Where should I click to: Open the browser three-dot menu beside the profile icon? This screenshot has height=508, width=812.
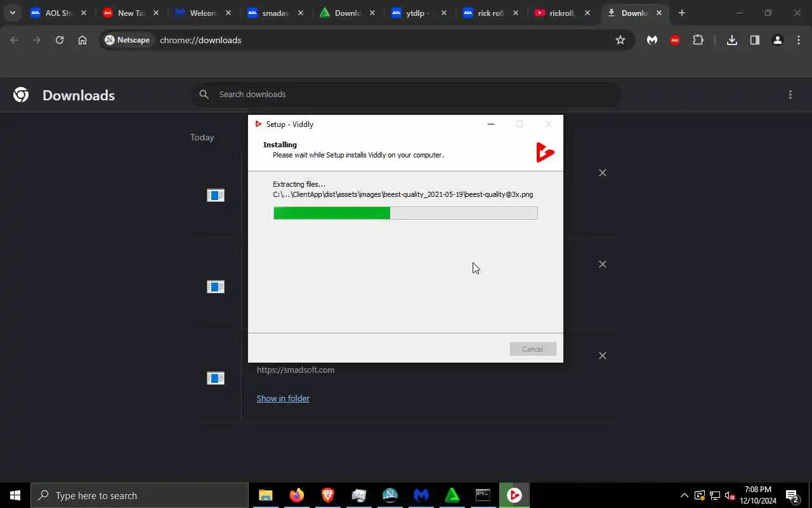pyautogui.click(x=799, y=40)
